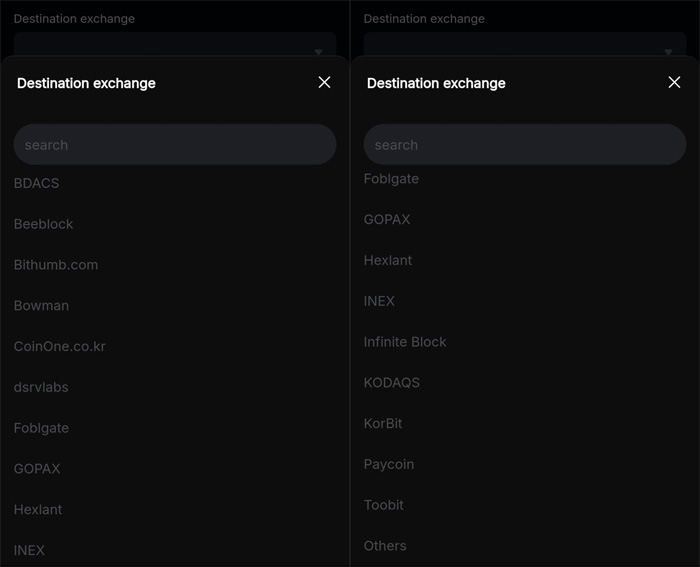The height and width of the screenshot is (567, 700).
Task: Select Foblgate in the left panel
Action: click(42, 428)
